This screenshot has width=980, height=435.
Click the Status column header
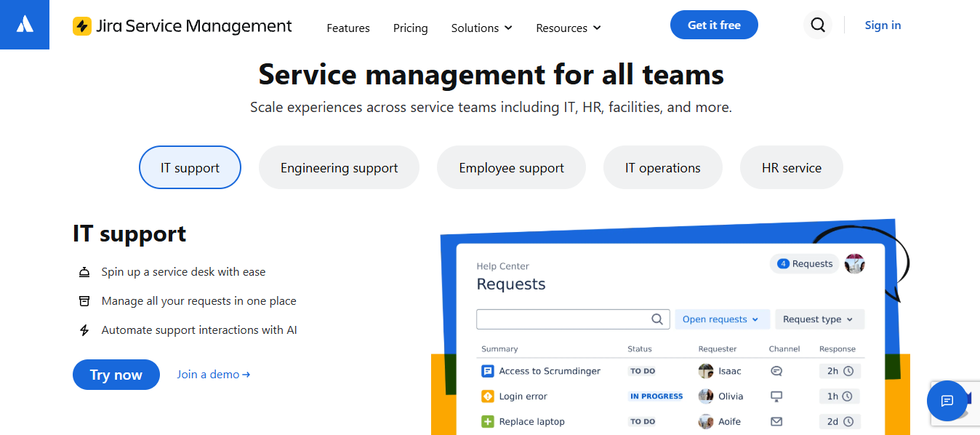point(640,349)
